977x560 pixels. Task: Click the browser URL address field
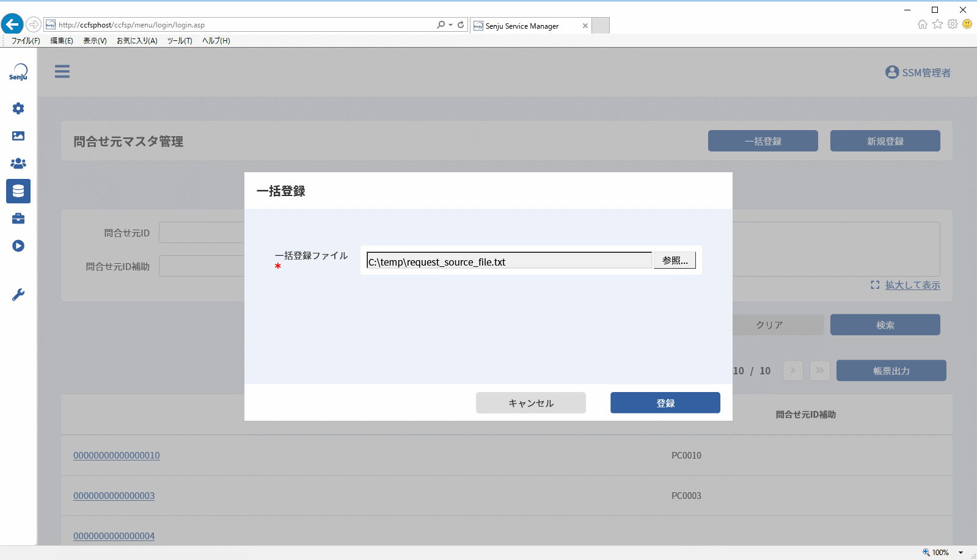244,25
